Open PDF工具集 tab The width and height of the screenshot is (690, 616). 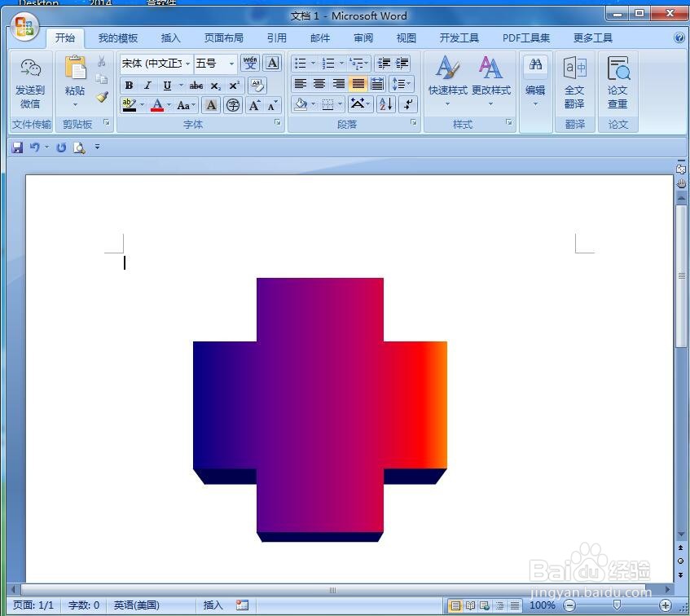coord(526,38)
